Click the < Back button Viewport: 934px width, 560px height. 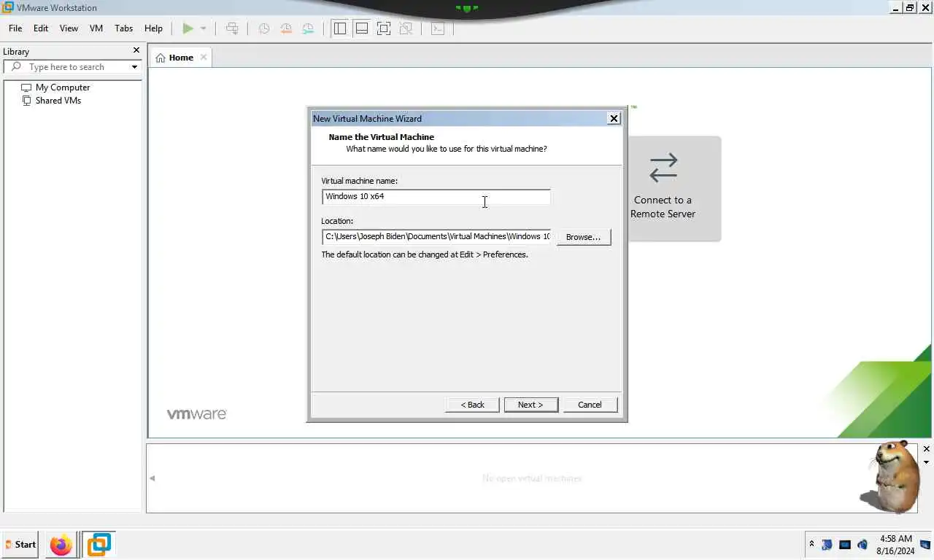(472, 405)
